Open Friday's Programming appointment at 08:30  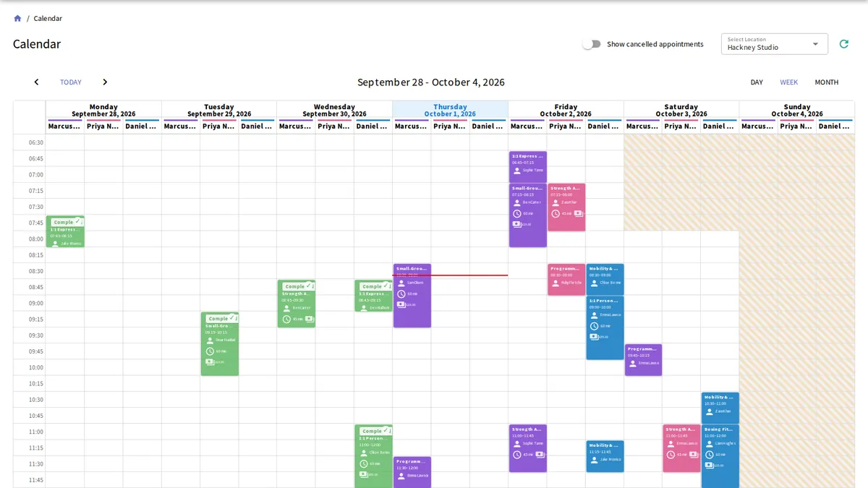[566, 280]
